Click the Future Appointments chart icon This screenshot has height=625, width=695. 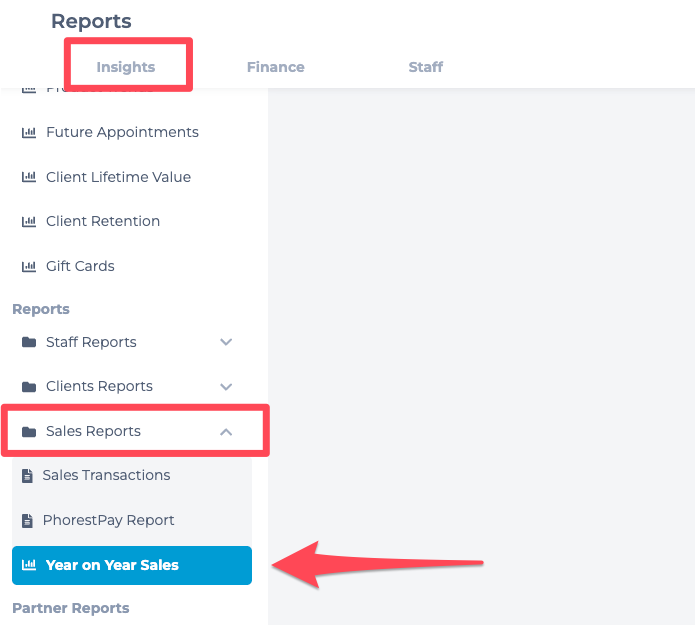point(29,132)
